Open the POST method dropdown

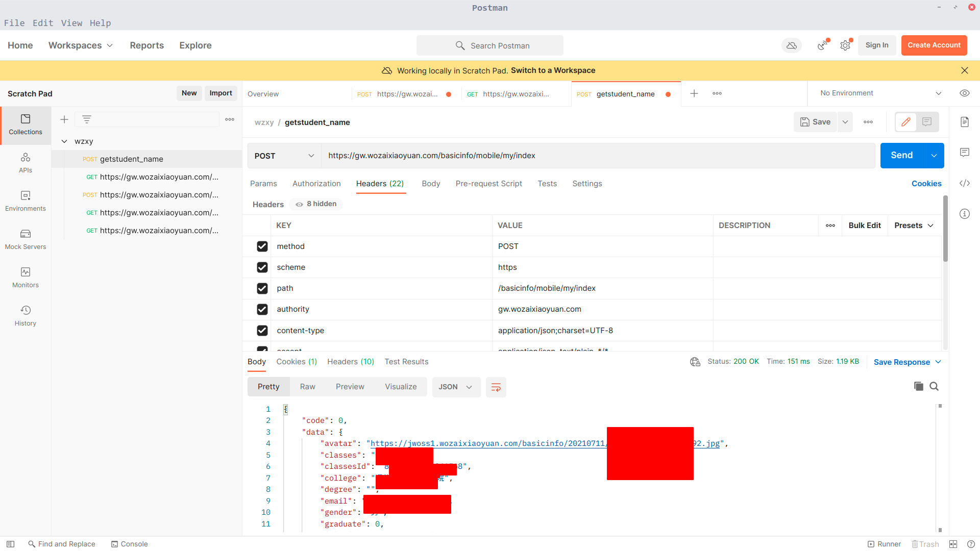[x=284, y=156]
